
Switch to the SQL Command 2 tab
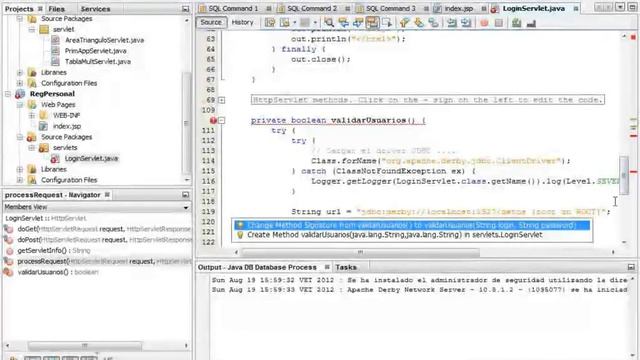pyautogui.click(x=312, y=8)
